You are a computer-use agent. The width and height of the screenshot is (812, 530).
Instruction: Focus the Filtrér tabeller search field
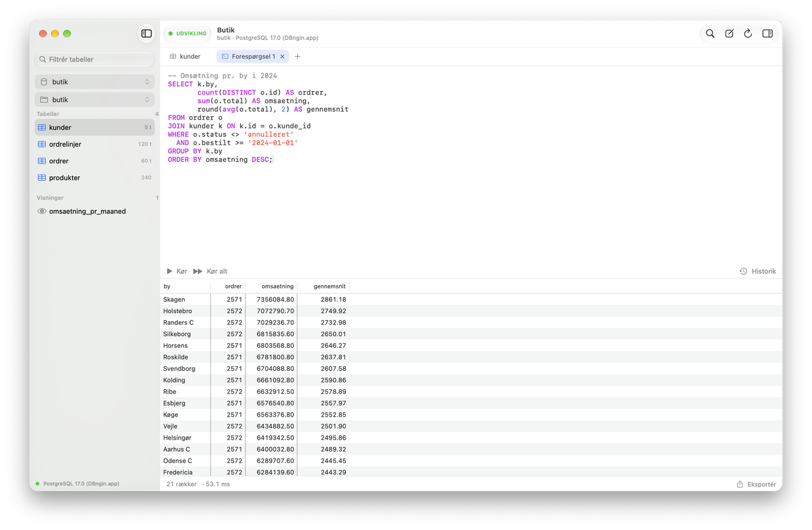[95, 59]
